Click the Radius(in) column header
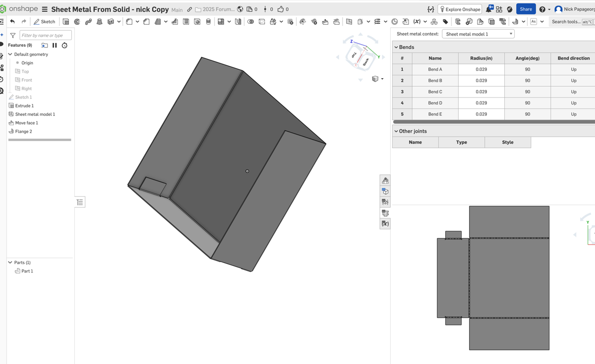This screenshot has width=595, height=364. [481, 58]
